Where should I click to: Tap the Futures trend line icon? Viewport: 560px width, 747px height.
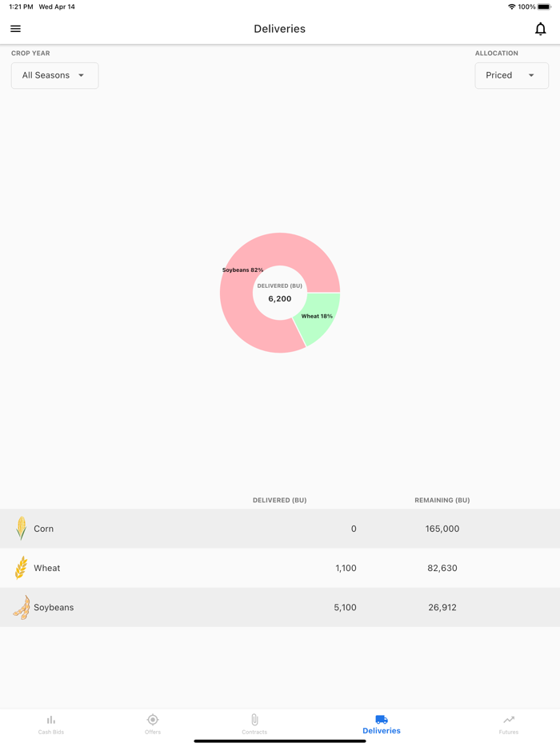(509, 720)
